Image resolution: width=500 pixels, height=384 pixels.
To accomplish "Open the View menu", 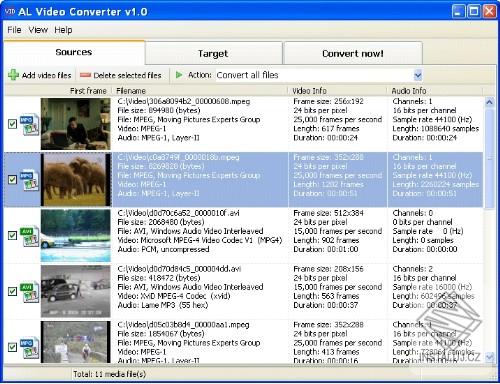I will click(38, 30).
